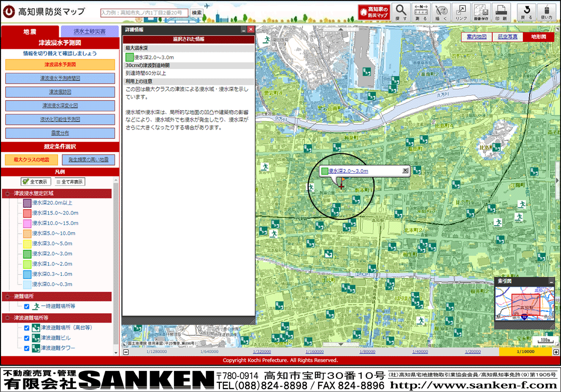The image size is (561, 392).
Task: Collapse the 津波避難場所等 legend group
Action: (8, 318)
